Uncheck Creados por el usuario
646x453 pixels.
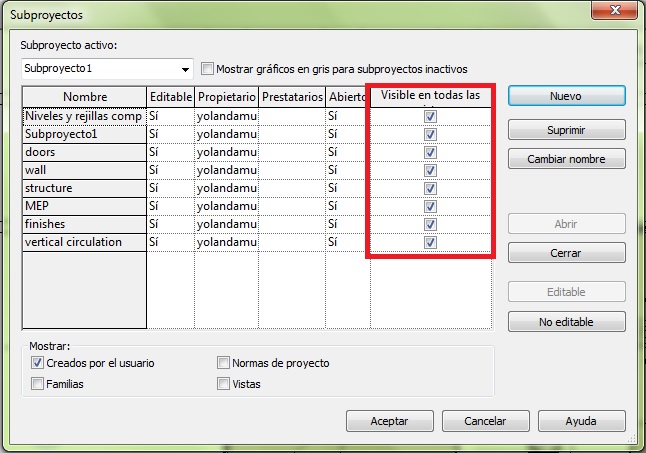coord(38,363)
